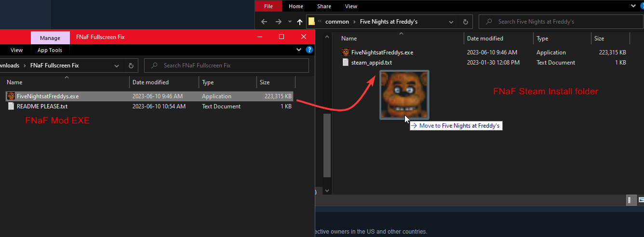The height and width of the screenshot is (237, 644).
Task: Maximize FNaF Fullscreen Fix window
Action: tap(282, 37)
